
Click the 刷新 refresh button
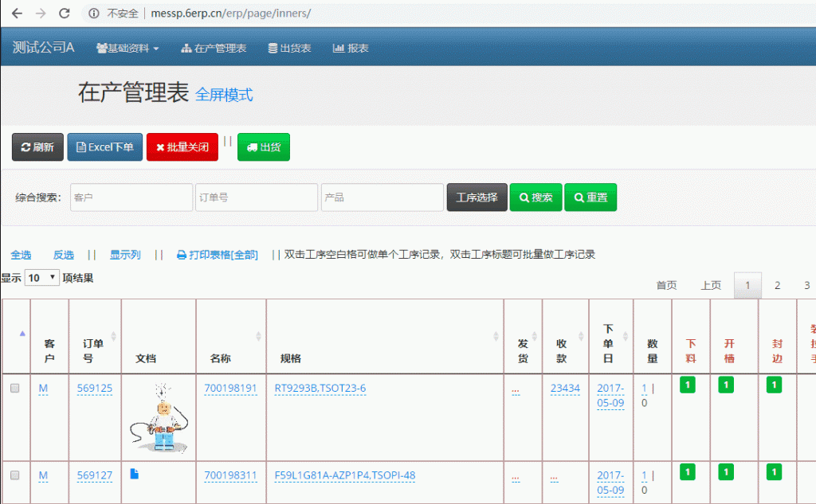[x=37, y=147]
